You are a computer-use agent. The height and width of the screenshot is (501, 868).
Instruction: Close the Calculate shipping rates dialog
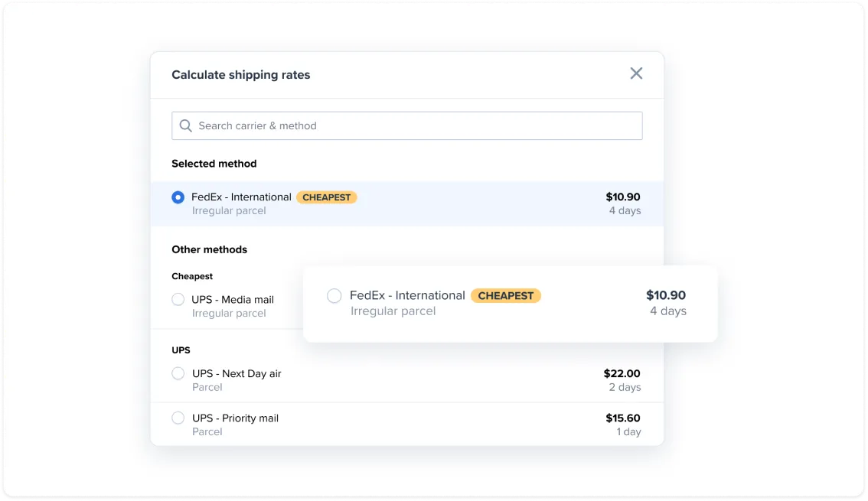pos(636,73)
